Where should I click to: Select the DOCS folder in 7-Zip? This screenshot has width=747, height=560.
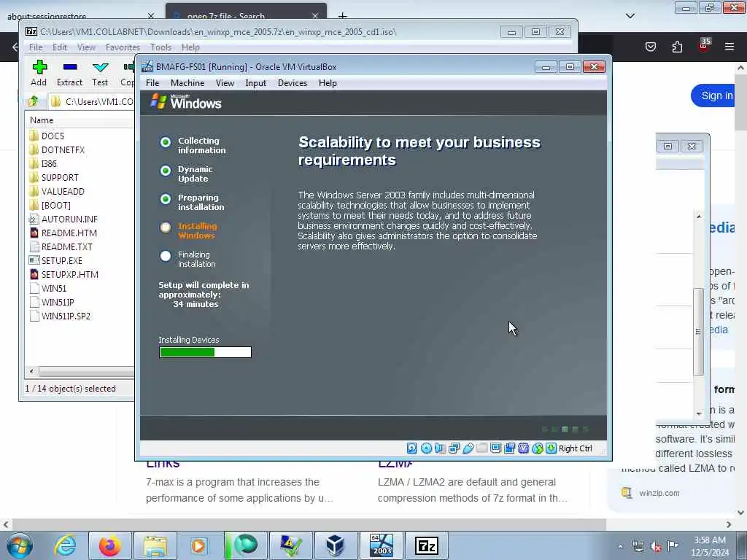[53, 136]
